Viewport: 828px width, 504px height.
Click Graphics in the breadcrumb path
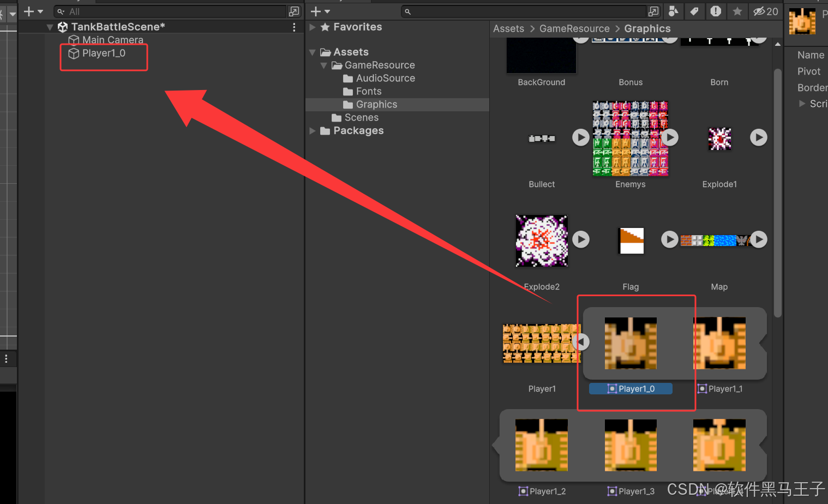pos(647,28)
